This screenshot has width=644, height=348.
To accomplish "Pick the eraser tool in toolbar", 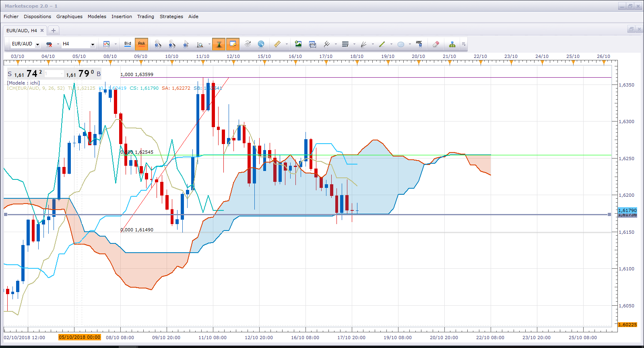I will [x=436, y=44].
